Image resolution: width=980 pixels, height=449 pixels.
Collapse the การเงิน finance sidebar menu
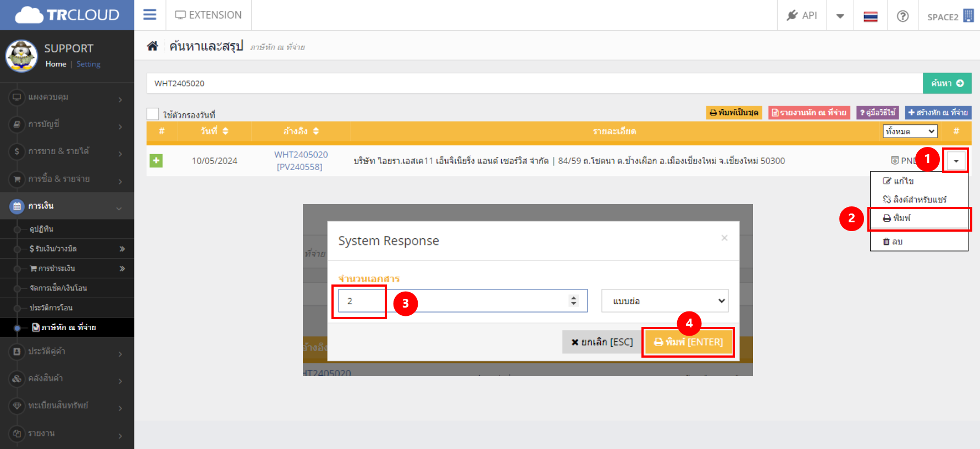[x=67, y=206]
